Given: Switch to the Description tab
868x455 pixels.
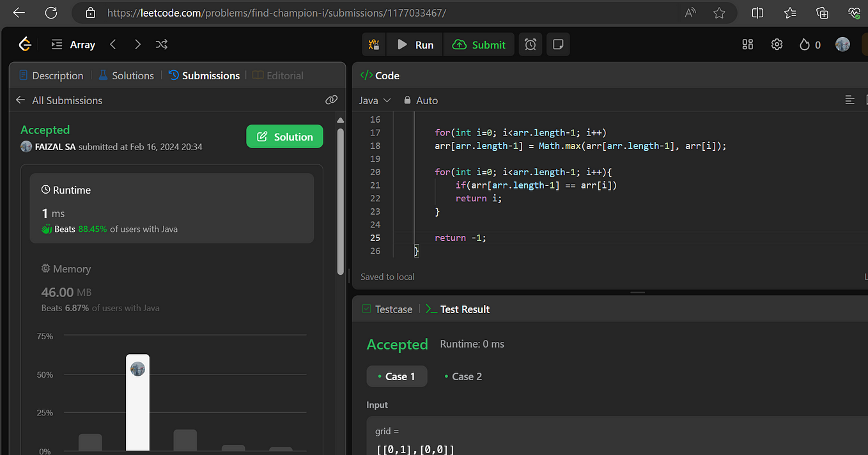Looking at the screenshot, I should [x=51, y=75].
